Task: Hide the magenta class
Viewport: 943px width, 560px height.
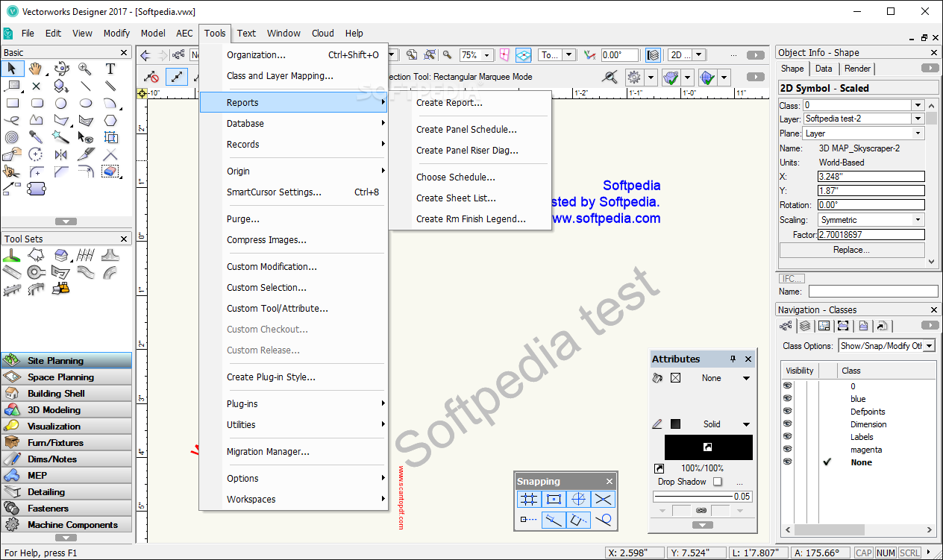Action: click(787, 450)
